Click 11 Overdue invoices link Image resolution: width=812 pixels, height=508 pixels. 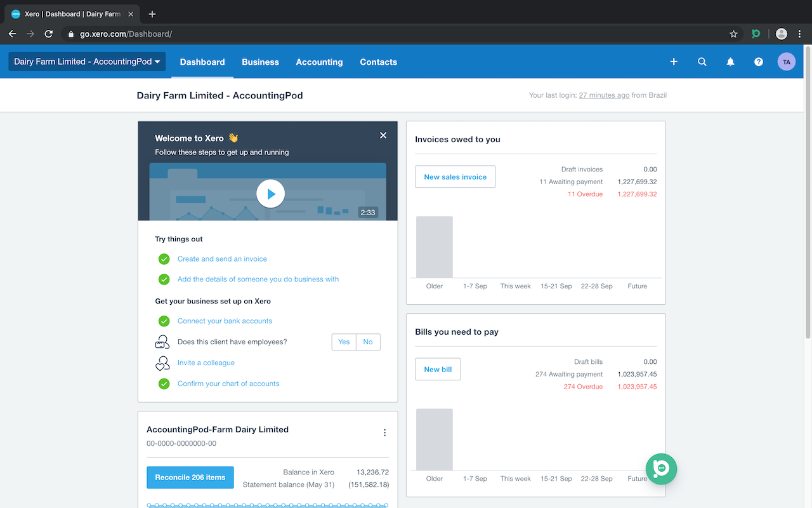point(585,194)
